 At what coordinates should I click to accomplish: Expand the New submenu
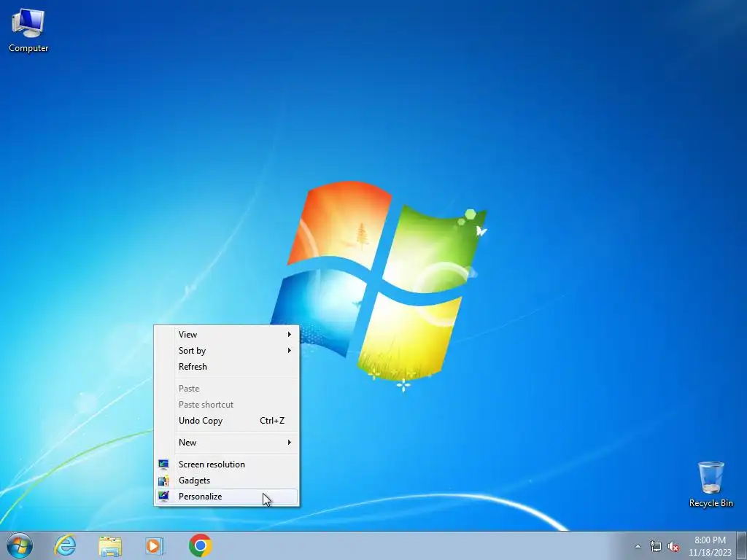(x=227, y=443)
